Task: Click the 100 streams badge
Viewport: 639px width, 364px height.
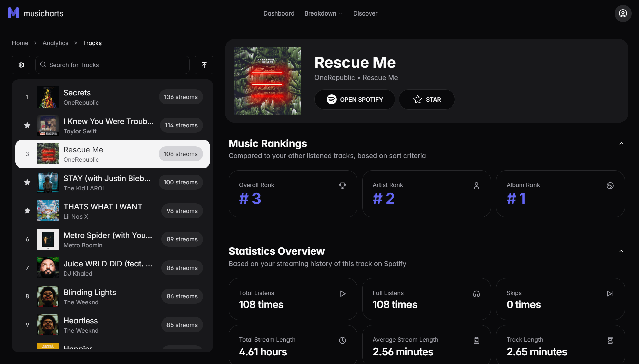Action: (x=181, y=182)
